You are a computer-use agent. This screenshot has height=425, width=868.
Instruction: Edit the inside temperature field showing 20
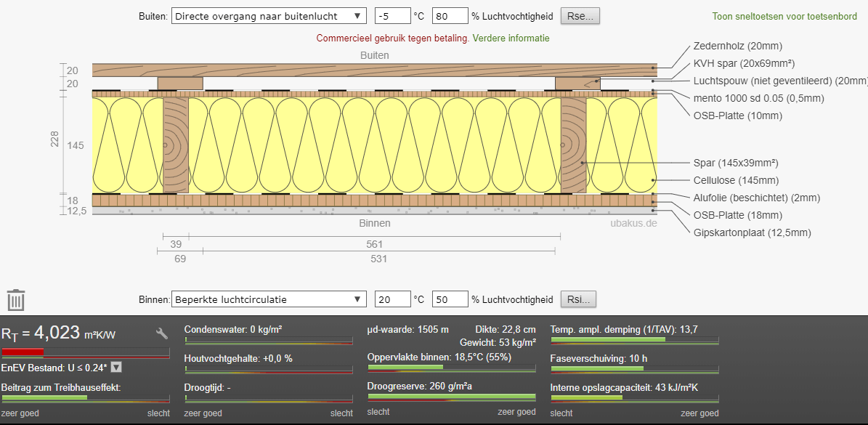(392, 299)
